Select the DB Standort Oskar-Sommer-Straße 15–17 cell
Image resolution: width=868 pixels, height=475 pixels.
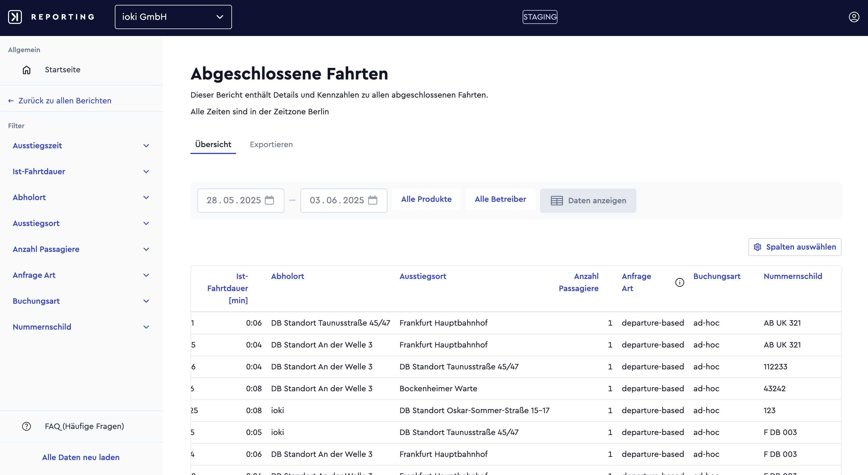click(474, 411)
